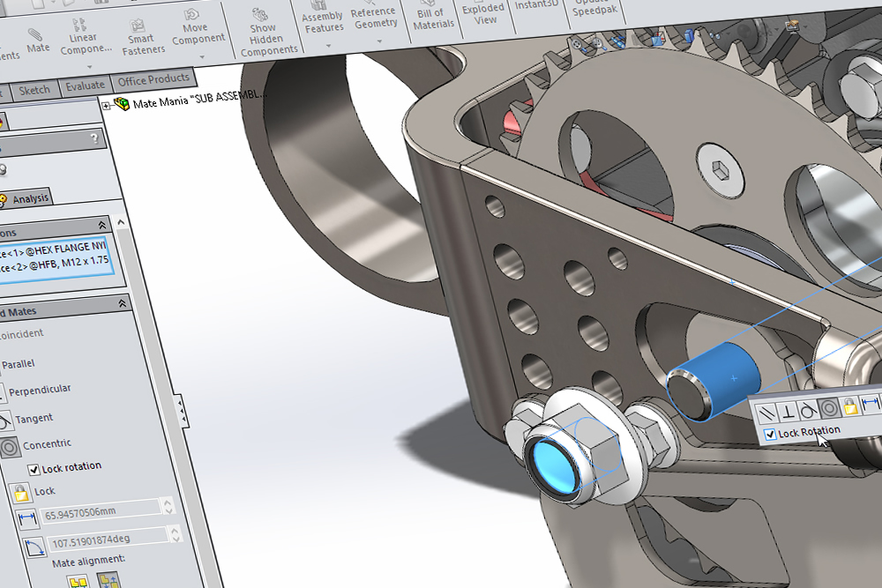
Task: Click the distance field 65.94570506mm
Action: [x=101, y=510]
